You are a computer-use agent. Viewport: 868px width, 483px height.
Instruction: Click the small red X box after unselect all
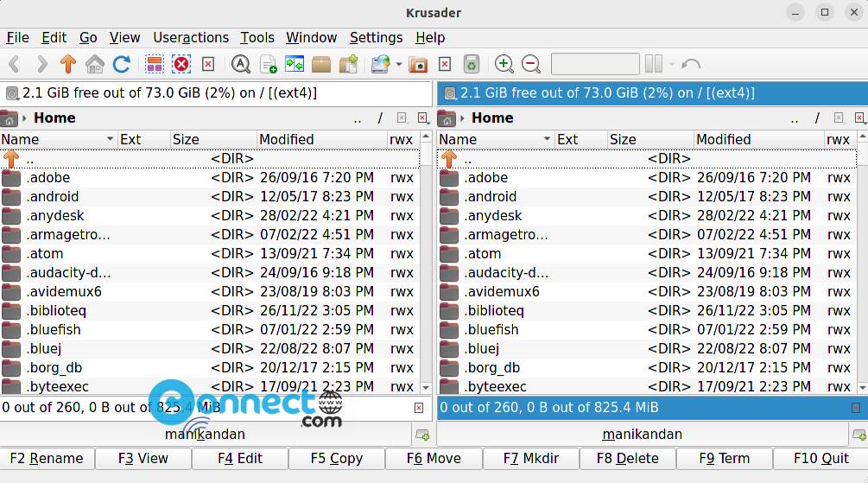(208, 64)
